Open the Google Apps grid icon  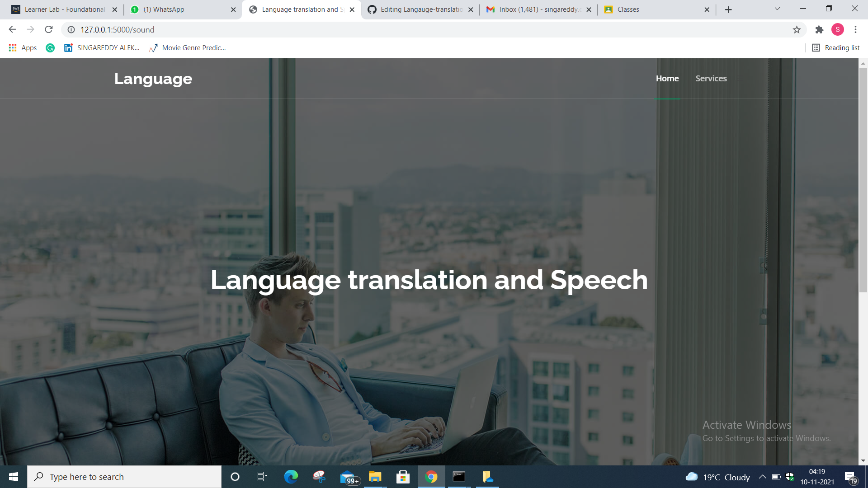12,47
